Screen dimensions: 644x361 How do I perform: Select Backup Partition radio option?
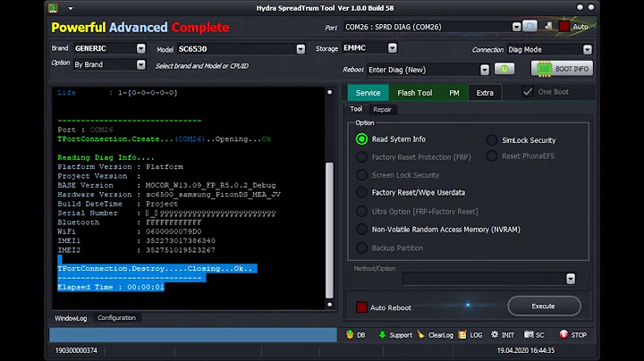[x=361, y=248]
